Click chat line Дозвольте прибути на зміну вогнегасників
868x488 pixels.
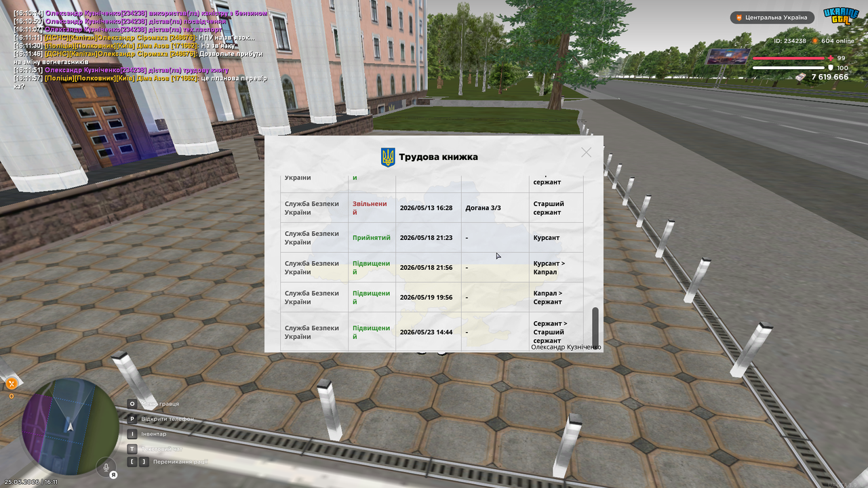(139, 58)
